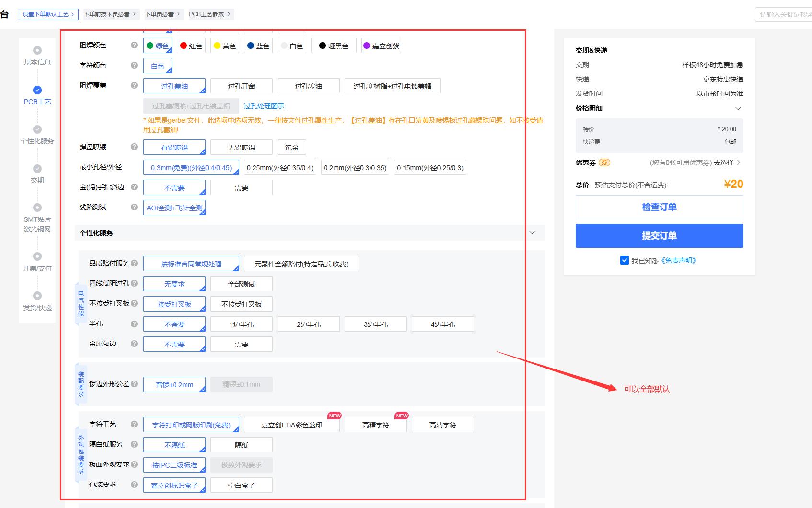Select 元器件全额赔付 quality service

point(302,264)
